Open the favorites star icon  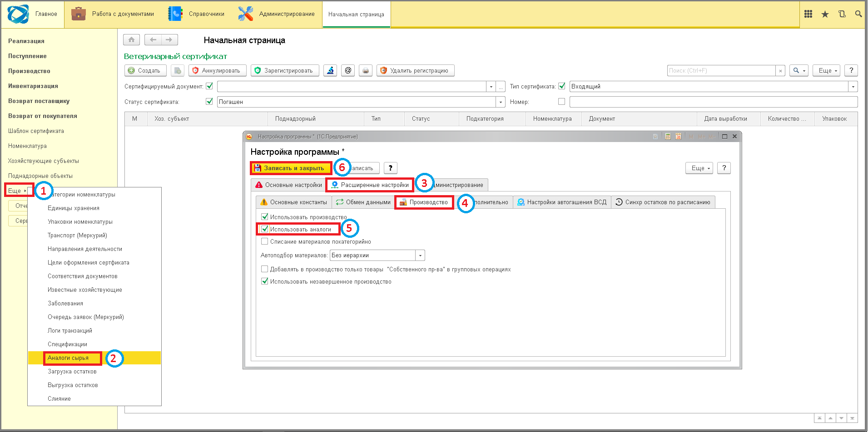coord(825,14)
